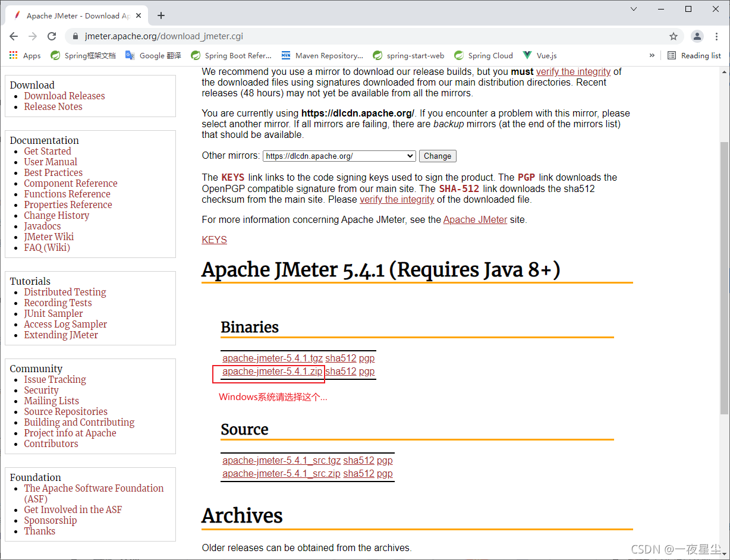Open the Other mirrors dropdown

pyautogui.click(x=339, y=156)
